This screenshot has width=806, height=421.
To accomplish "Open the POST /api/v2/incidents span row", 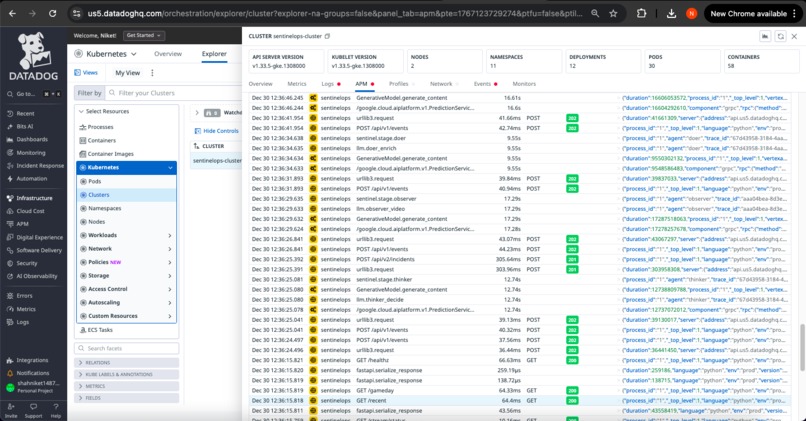I will (519, 259).
